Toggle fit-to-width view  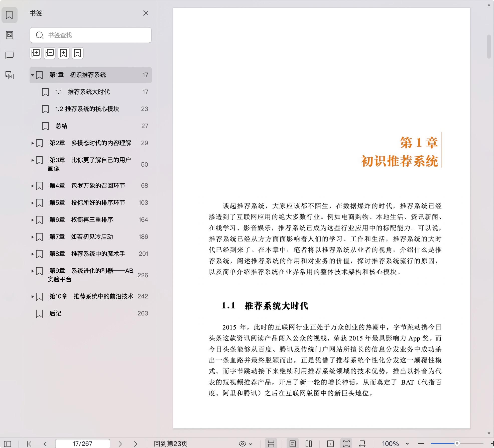click(x=362, y=444)
